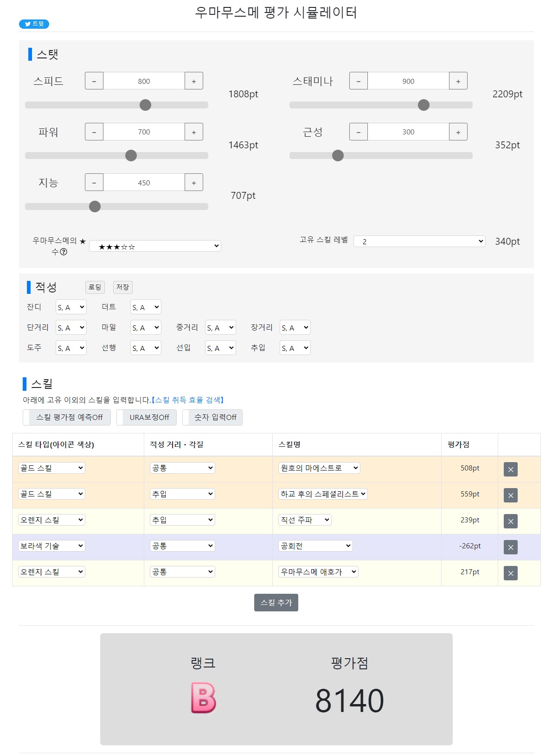Increase the 스피드 value with plus

194,81
